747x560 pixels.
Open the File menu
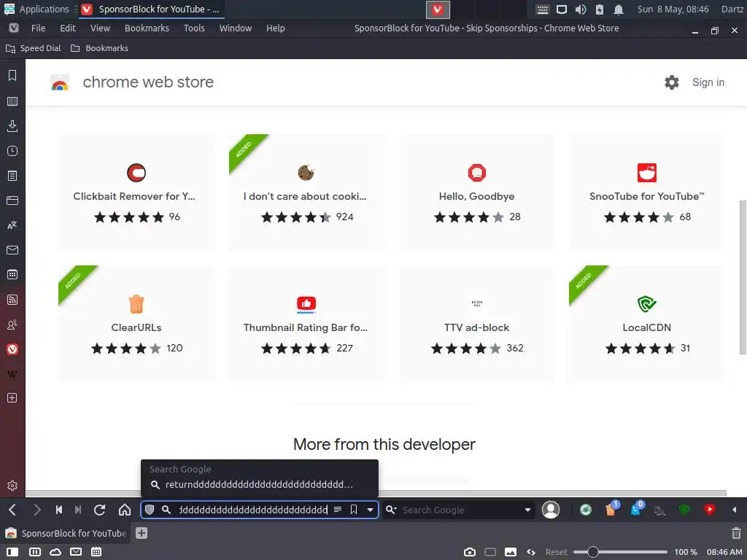[38, 28]
